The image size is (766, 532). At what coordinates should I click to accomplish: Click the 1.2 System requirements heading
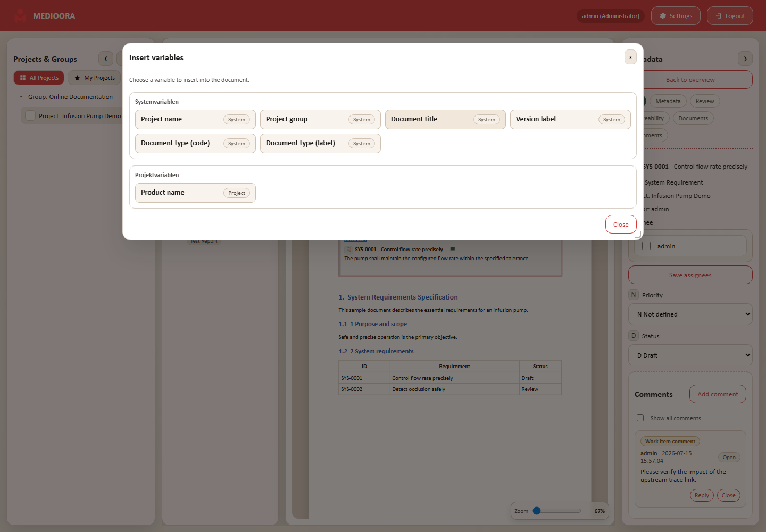click(x=376, y=351)
